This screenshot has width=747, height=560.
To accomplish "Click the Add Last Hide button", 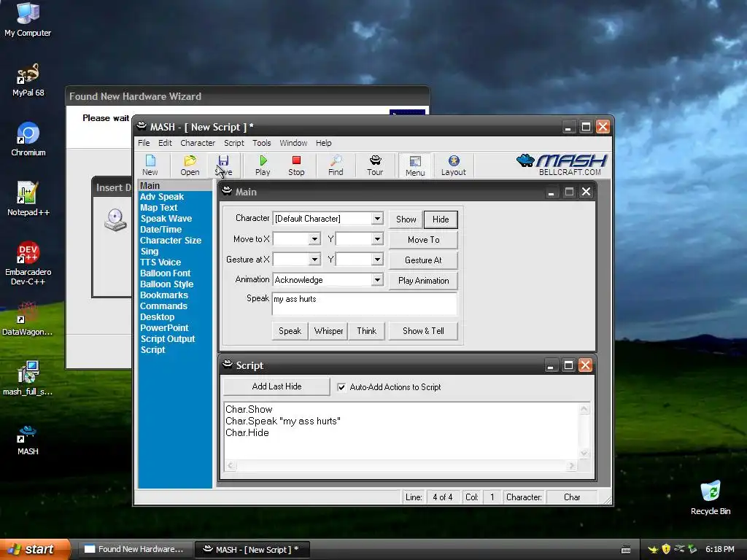I will [x=276, y=386].
